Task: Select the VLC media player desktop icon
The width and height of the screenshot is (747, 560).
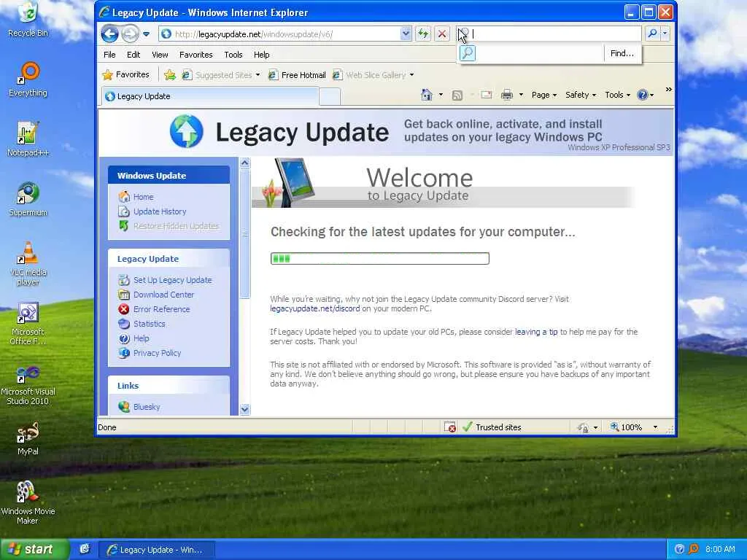Action: [x=28, y=263]
